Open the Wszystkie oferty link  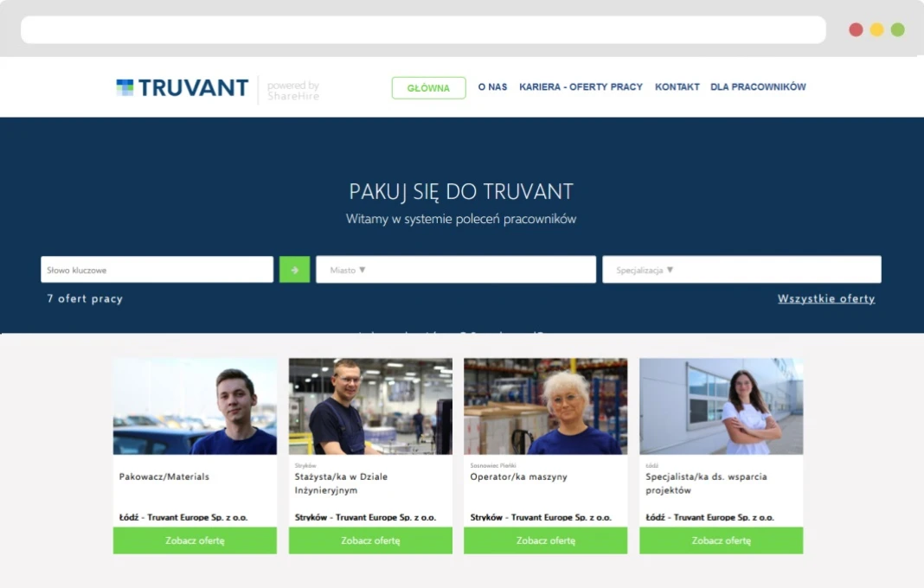[x=826, y=298]
